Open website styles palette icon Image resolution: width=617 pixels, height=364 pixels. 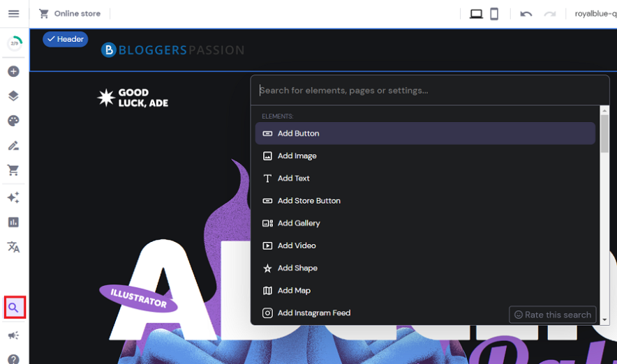(x=13, y=121)
